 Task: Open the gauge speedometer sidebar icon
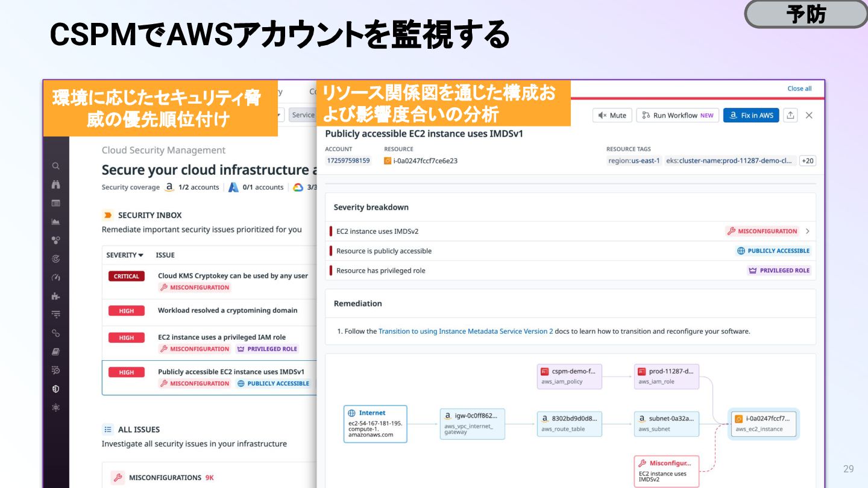click(55, 277)
